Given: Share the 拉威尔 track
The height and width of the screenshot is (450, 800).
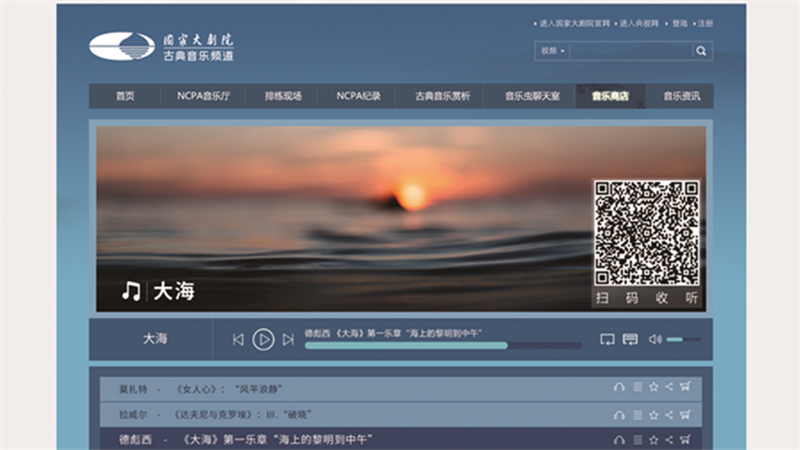Looking at the screenshot, I should click(669, 415).
